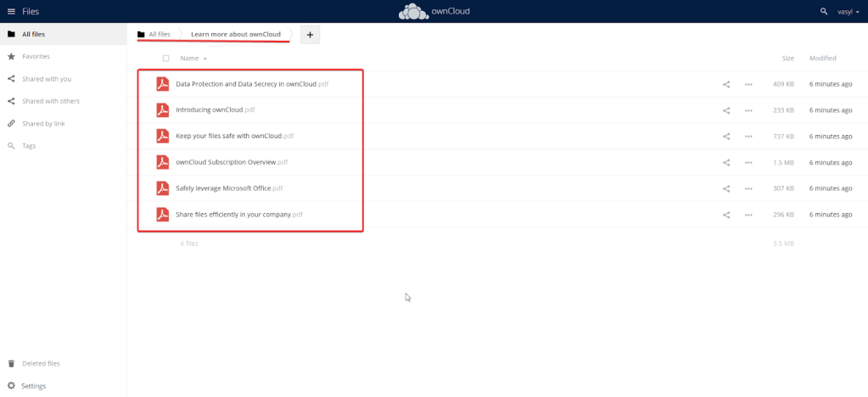Tick the select-all checkbox in file header
This screenshot has width=868, height=397.
pyautogui.click(x=166, y=59)
